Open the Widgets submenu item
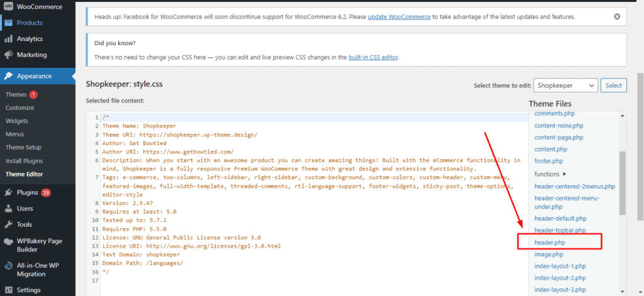644x296 pixels. pos(17,121)
